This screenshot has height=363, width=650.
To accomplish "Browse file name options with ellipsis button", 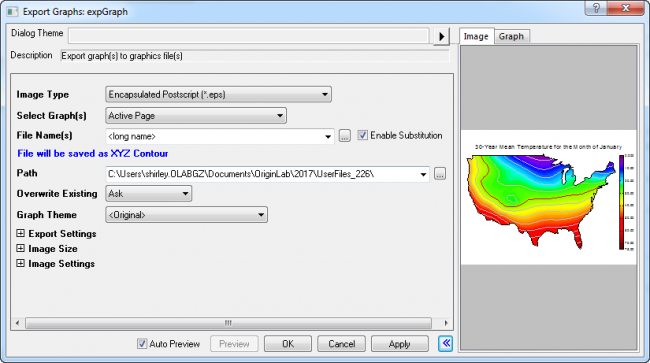I will pos(344,136).
